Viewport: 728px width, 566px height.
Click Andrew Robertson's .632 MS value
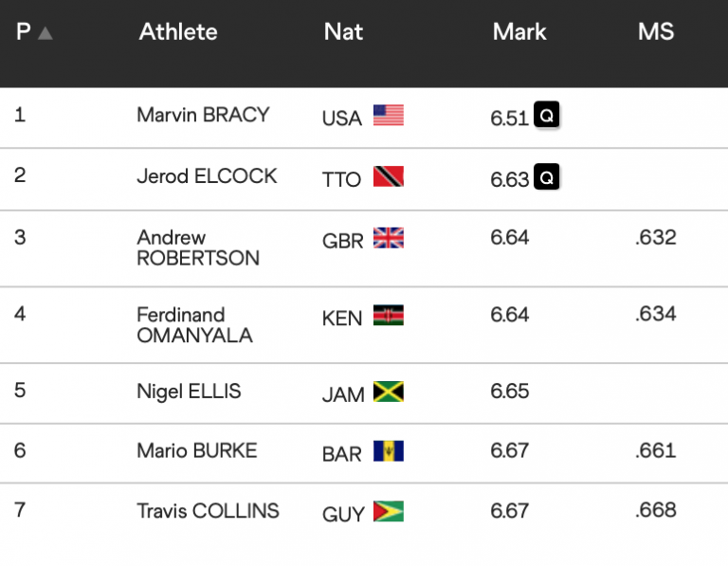(656, 237)
